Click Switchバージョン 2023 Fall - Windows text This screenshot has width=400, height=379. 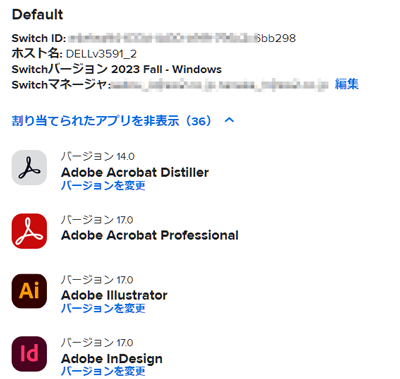117,69
